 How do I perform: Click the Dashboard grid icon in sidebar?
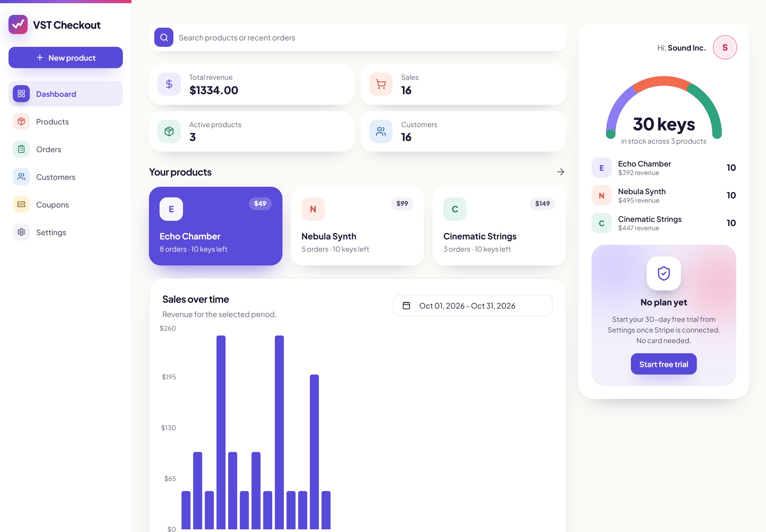click(x=21, y=94)
